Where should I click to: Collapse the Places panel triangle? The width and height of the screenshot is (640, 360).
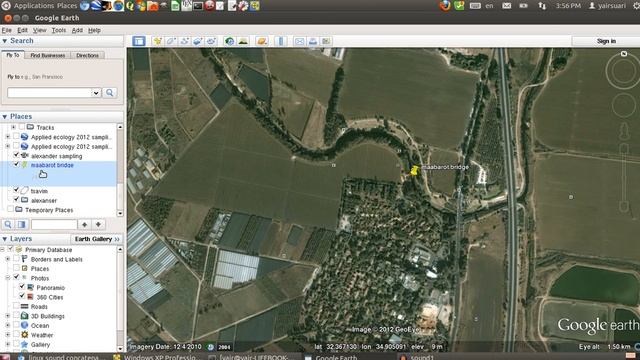(4, 117)
